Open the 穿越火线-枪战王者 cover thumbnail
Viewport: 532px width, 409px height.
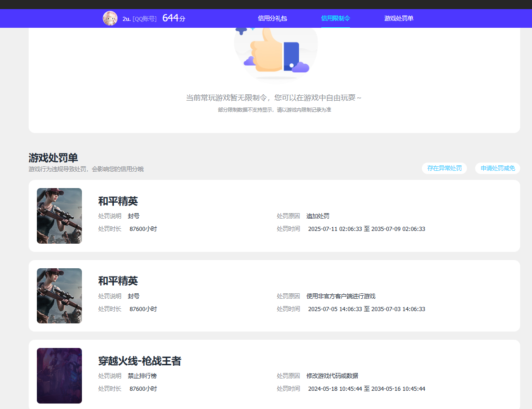click(59, 376)
